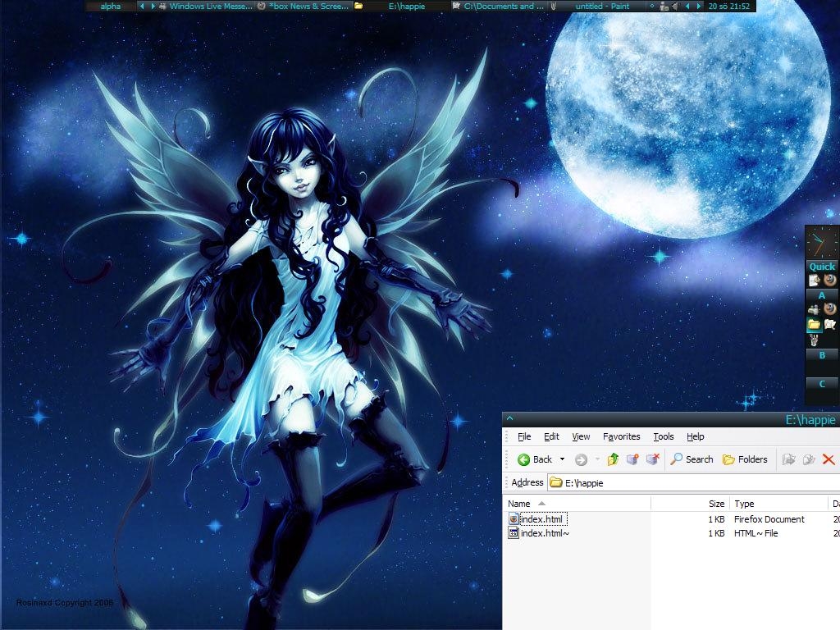Switch to next workspace with the right arrow by alpha
The width and height of the screenshot is (840, 630).
click(x=153, y=7)
